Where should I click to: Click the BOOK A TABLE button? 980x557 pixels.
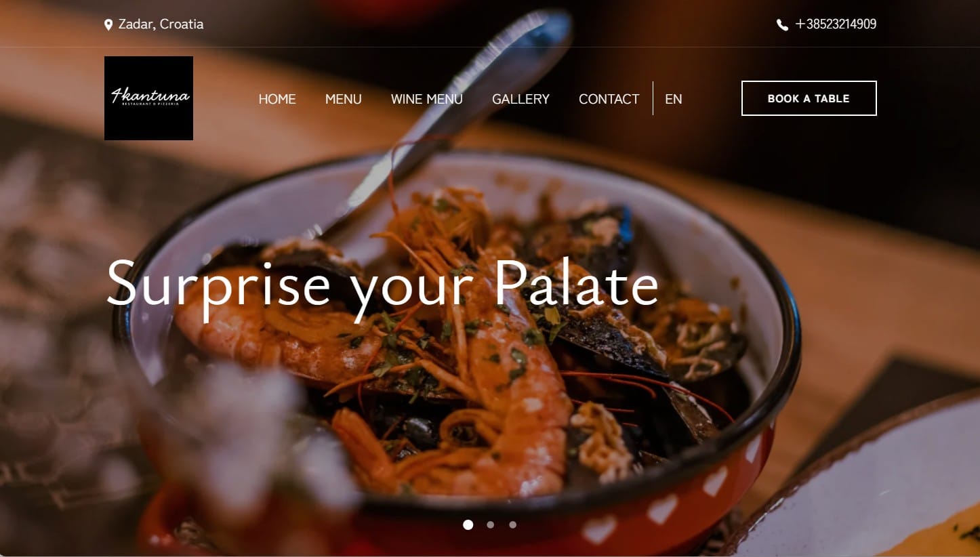click(809, 98)
